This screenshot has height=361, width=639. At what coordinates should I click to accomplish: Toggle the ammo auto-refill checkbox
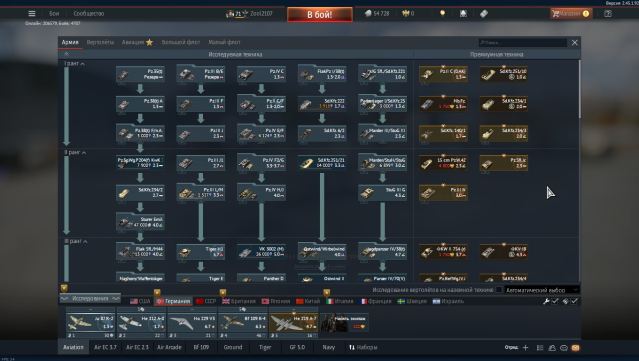click(574, 301)
